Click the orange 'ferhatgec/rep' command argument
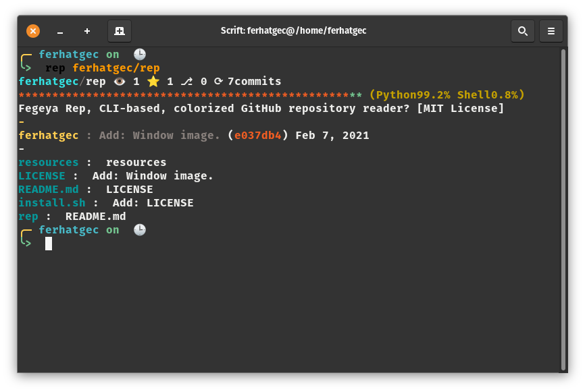585x392 pixels. 116,68
